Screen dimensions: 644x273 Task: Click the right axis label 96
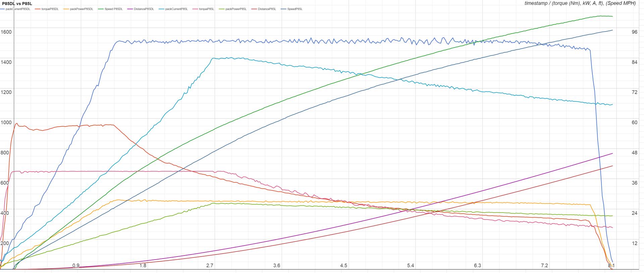point(635,32)
